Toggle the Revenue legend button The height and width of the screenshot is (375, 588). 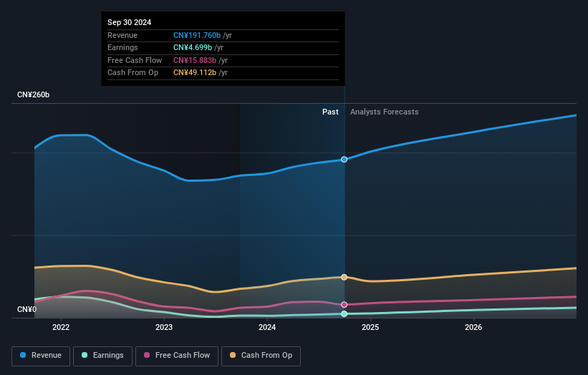pos(41,356)
